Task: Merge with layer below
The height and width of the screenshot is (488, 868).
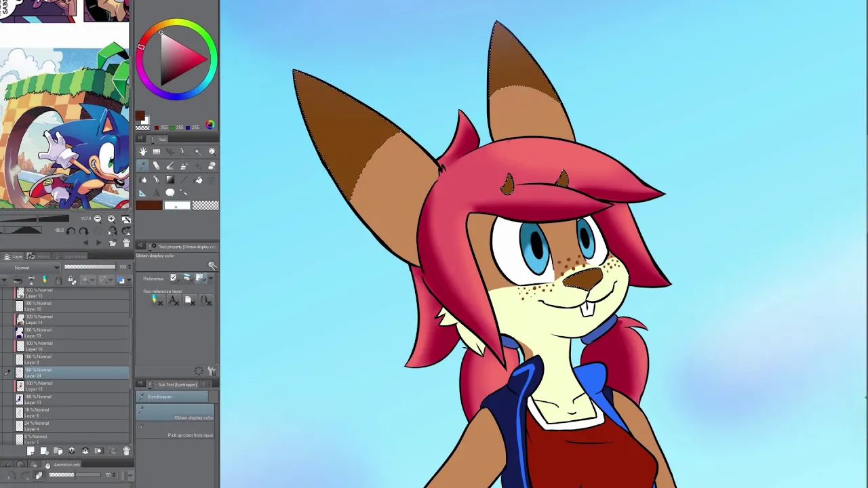Action: tap(85, 451)
